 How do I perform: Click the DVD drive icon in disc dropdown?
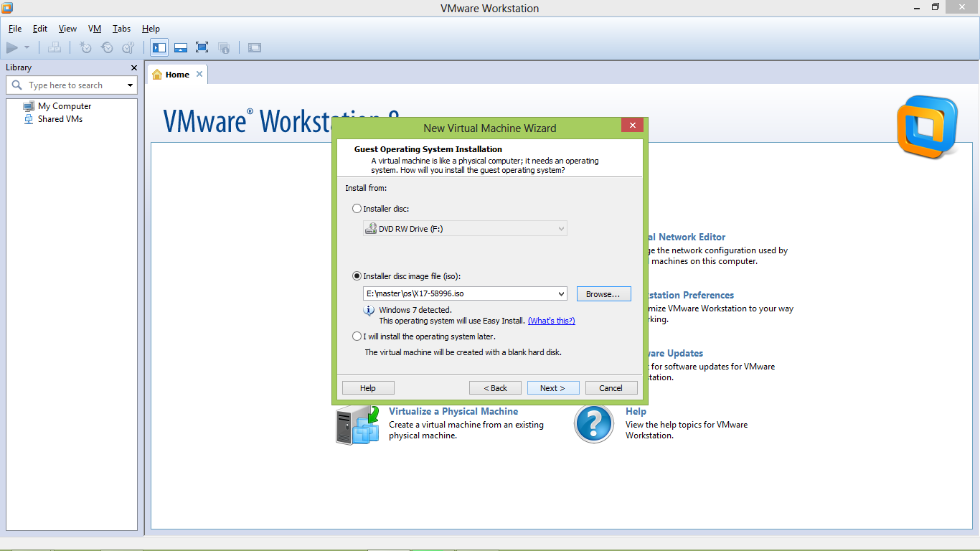pos(371,229)
